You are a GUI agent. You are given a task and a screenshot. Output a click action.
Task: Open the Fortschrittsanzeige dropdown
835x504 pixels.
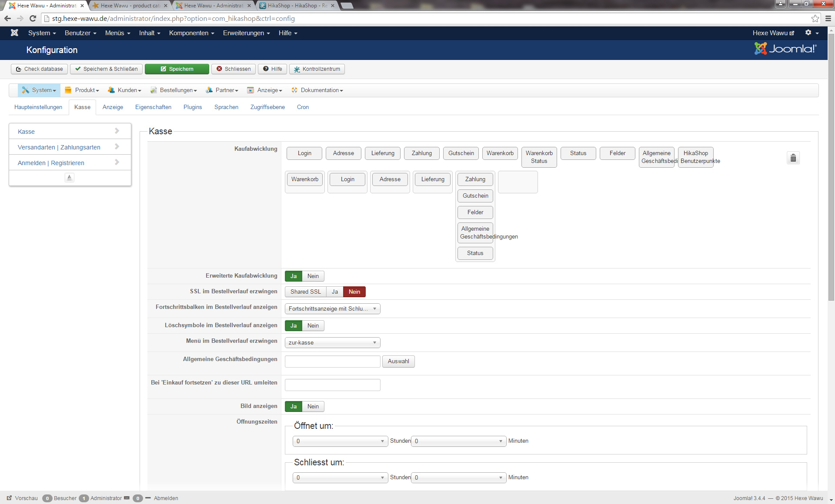click(x=332, y=309)
